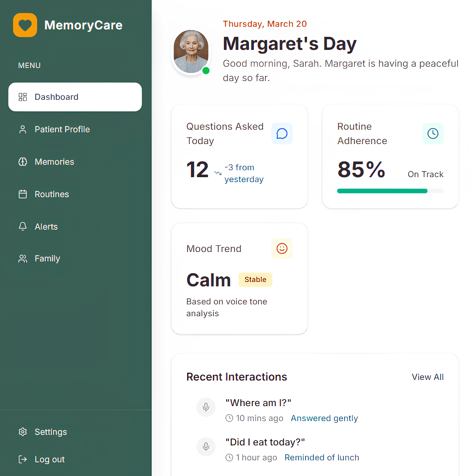
Task: Click microphone icon beside "Did I eat today?"
Action: [x=206, y=446]
